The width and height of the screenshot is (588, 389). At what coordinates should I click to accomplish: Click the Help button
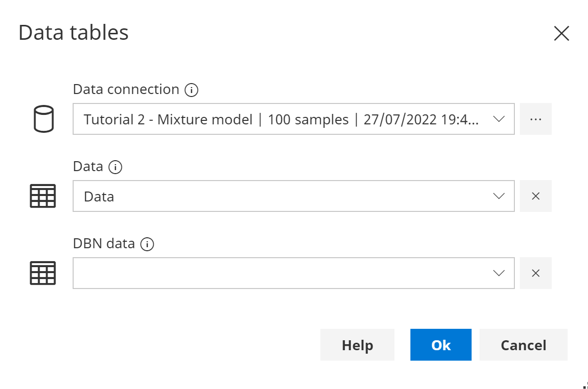click(357, 345)
